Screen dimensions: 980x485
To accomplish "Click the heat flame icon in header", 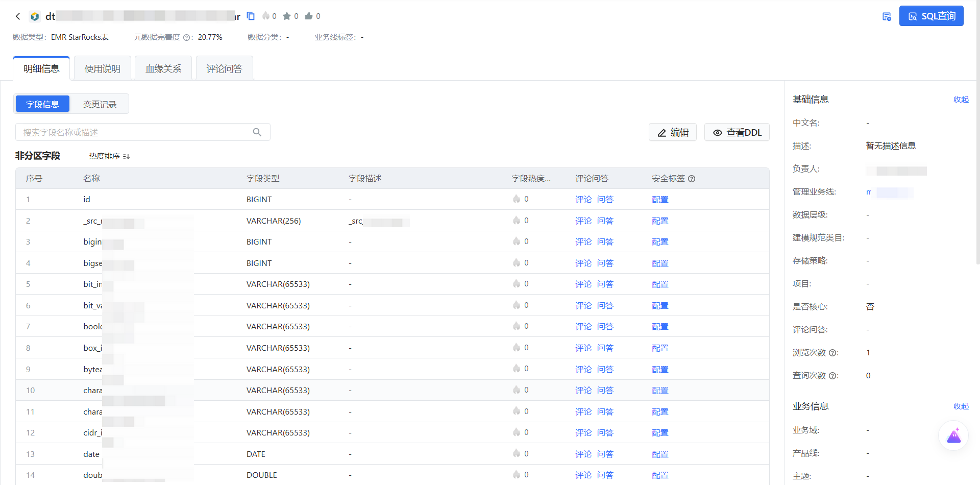I will 266,16.
